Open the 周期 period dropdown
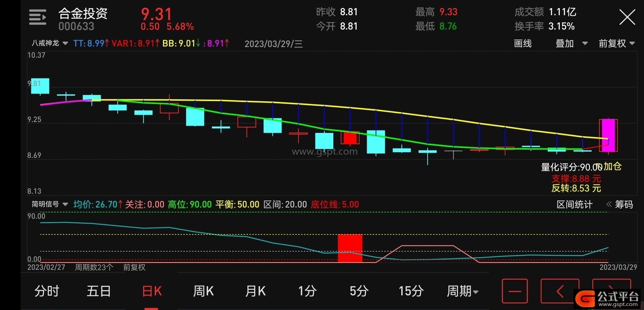 coord(462,291)
